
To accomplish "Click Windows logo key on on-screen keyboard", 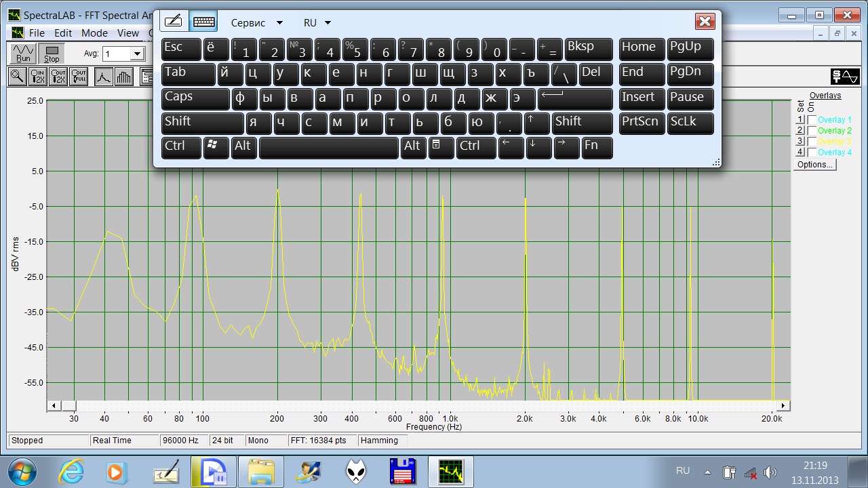I will pyautogui.click(x=216, y=147).
